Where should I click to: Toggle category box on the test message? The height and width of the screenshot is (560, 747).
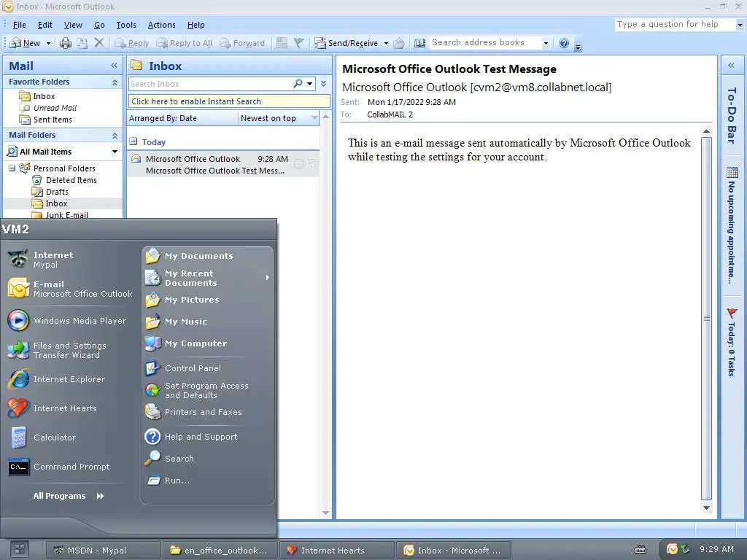point(298,164)
